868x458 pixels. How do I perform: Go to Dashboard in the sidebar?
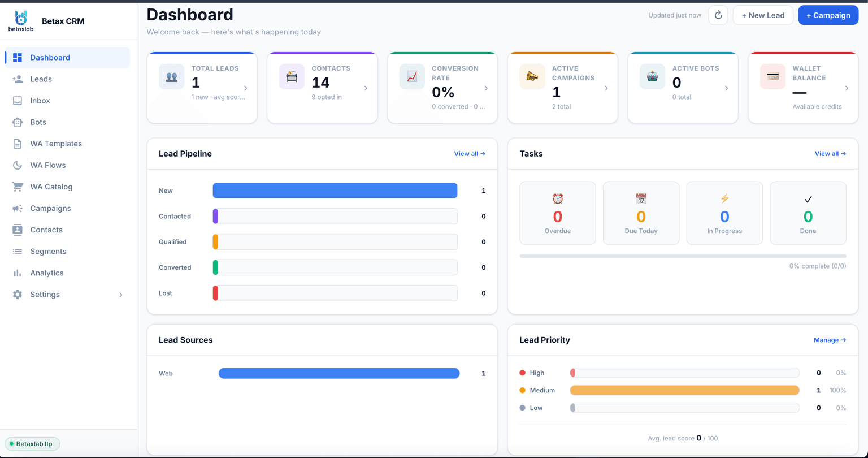[x=67, y=58]
